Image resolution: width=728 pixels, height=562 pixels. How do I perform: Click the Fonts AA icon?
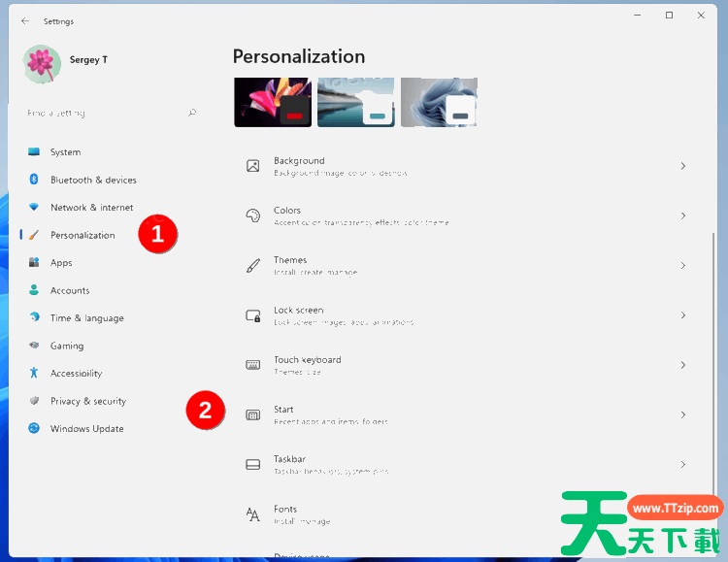pos(253,514)
